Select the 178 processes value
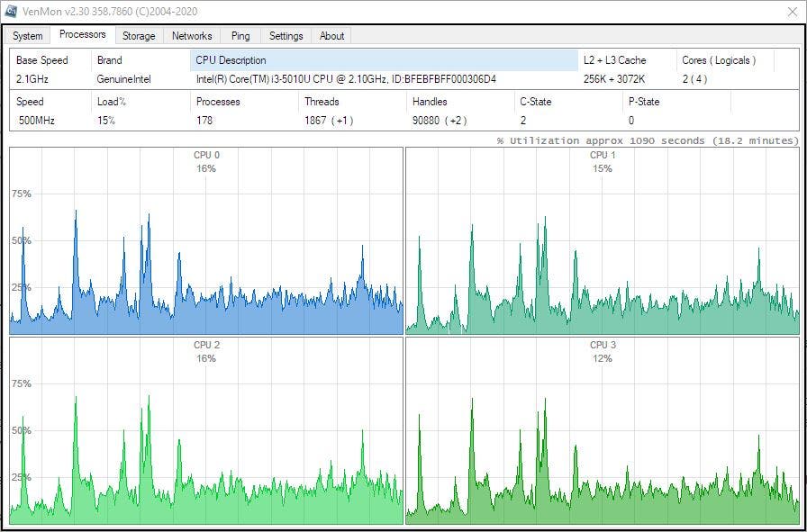This screenshot has width=807, height=532. tap(204, 121)
